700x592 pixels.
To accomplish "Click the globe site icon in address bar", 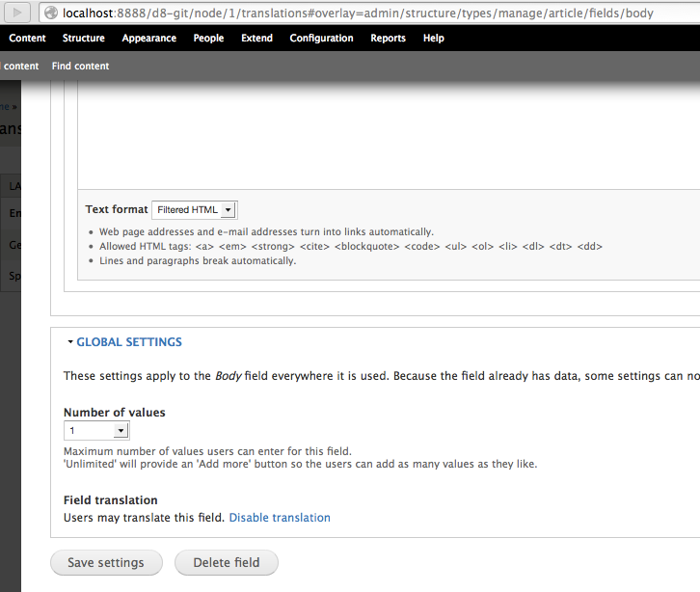I will click(x=51, y=13).
